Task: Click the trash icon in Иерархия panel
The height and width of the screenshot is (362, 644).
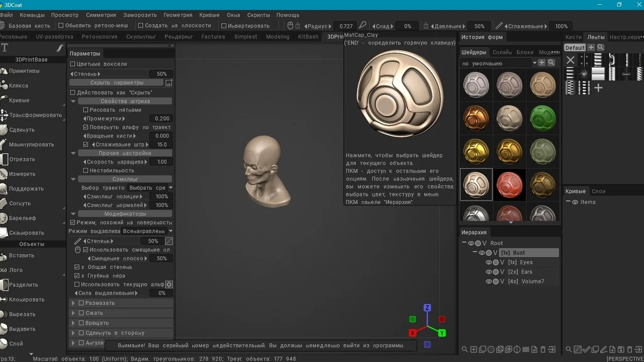Action: (x=542, y=349)
